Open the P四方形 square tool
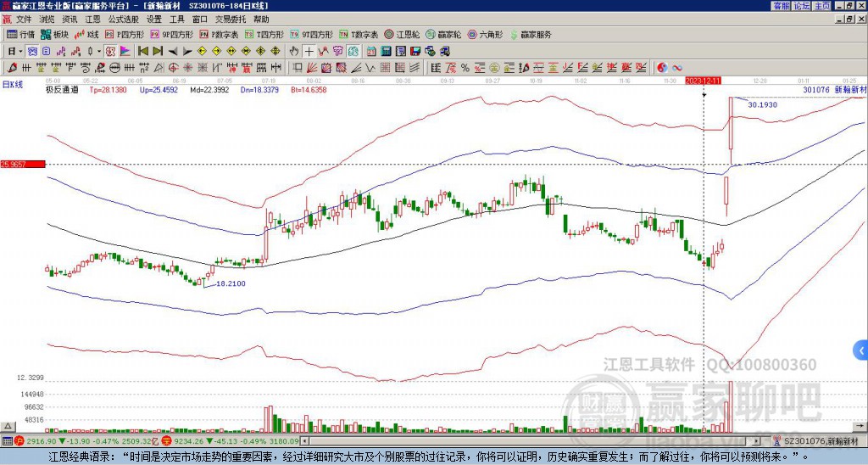868x465 pixels. (125, 34)
